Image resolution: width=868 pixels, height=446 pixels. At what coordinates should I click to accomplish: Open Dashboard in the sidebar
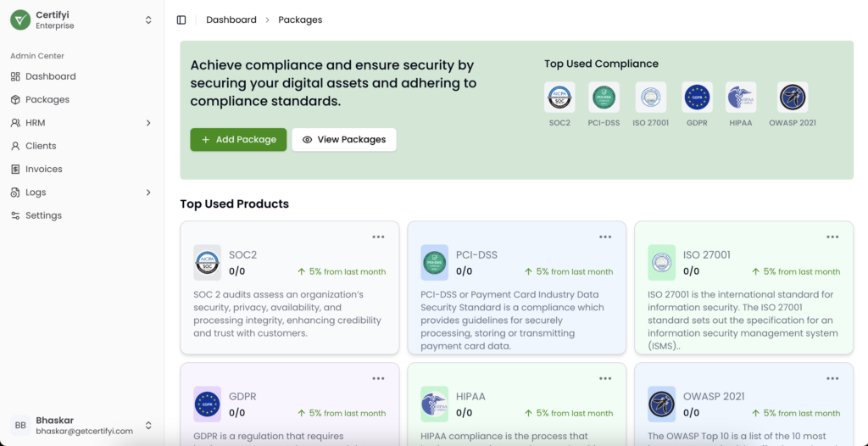point(82,76)
